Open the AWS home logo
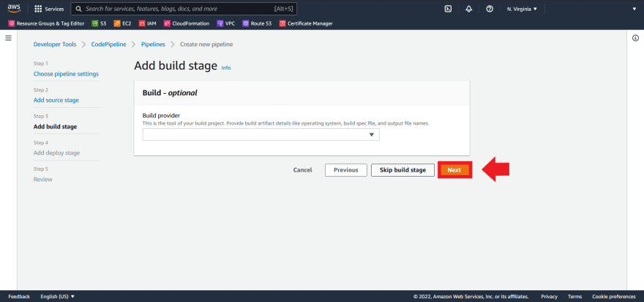Screen dimensions: 644x302 tap(14, 8)
